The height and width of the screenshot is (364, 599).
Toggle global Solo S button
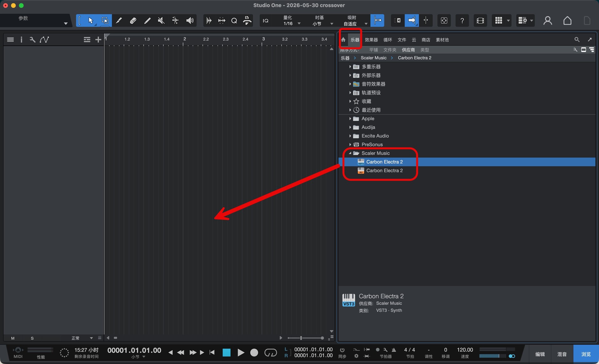[32, 338]
